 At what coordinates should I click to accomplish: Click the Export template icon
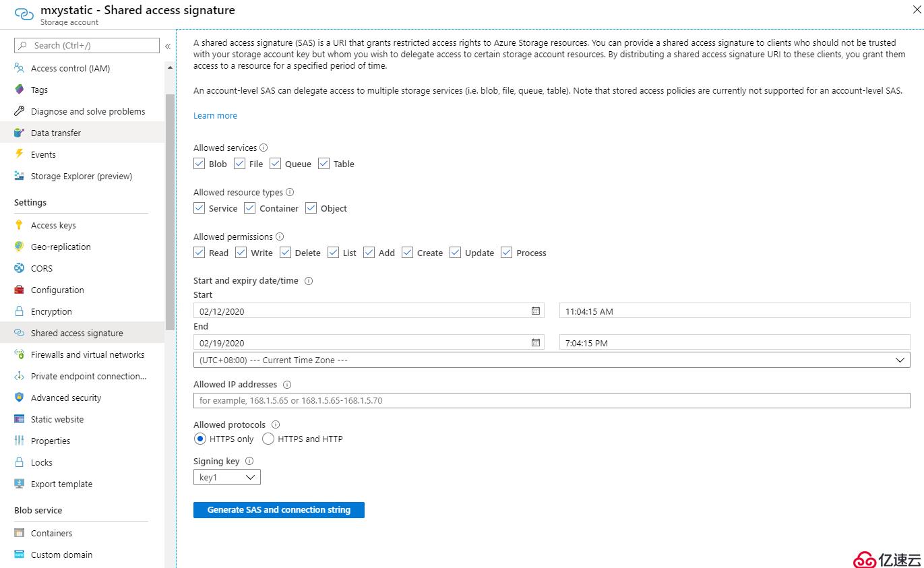pyautogui.click(x=20, y=484)
